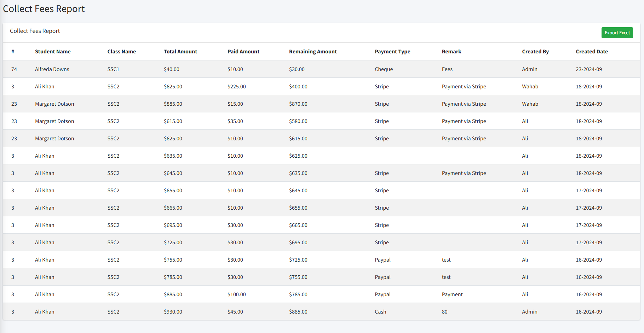Select the Remaining Amount column header
Viewport: 644px width, 333px height.
(x=313, y=52)
